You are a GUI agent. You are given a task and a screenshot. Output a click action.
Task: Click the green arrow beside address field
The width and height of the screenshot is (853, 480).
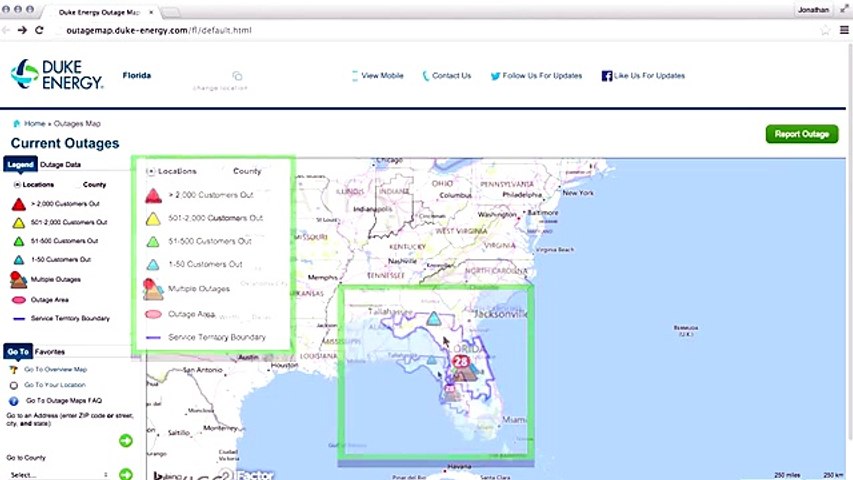click(x=126, y=440)
